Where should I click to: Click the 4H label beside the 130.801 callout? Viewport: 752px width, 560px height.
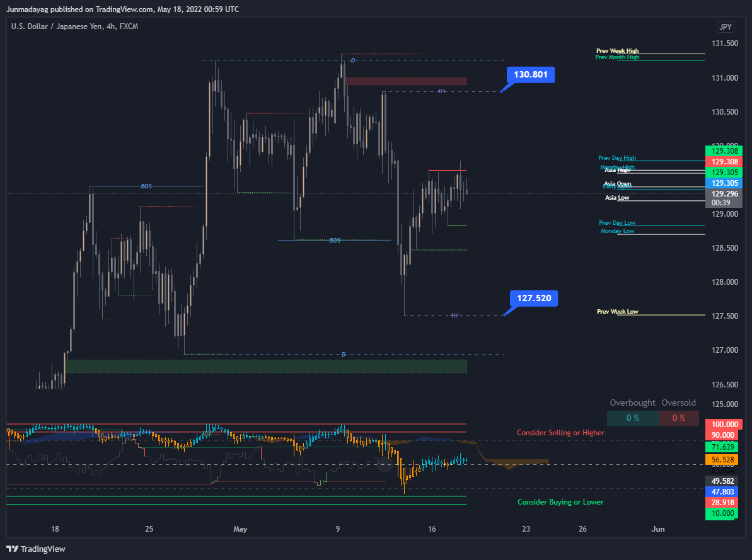click(441, 91)
